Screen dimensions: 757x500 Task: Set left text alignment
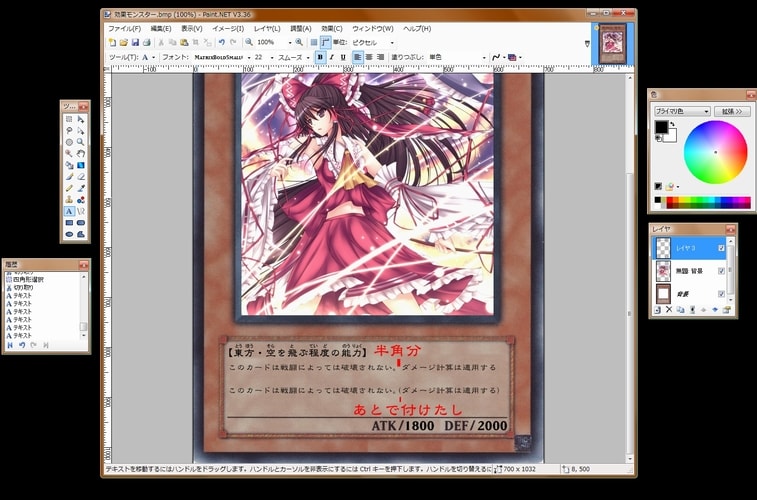pyautogui.click(x=357, y=57)
